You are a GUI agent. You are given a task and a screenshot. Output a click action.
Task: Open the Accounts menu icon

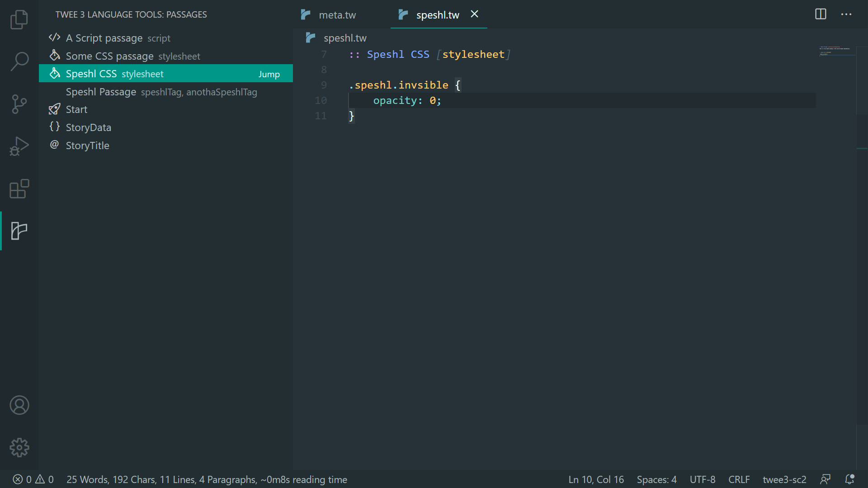pos(19,405)
